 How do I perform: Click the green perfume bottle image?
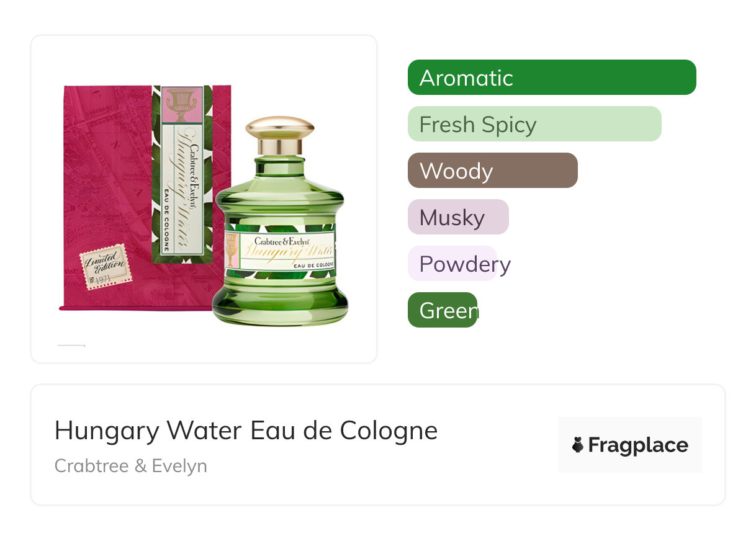pyautogui.click(x=280, y=221)
